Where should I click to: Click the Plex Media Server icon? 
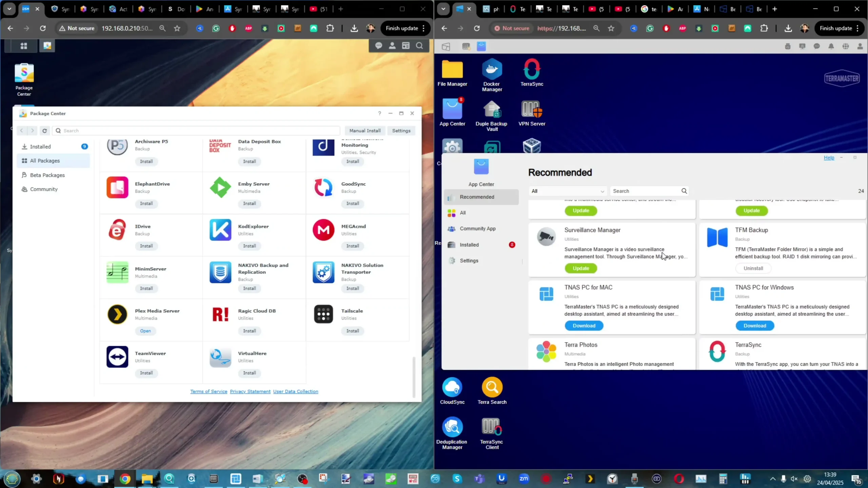117,314
